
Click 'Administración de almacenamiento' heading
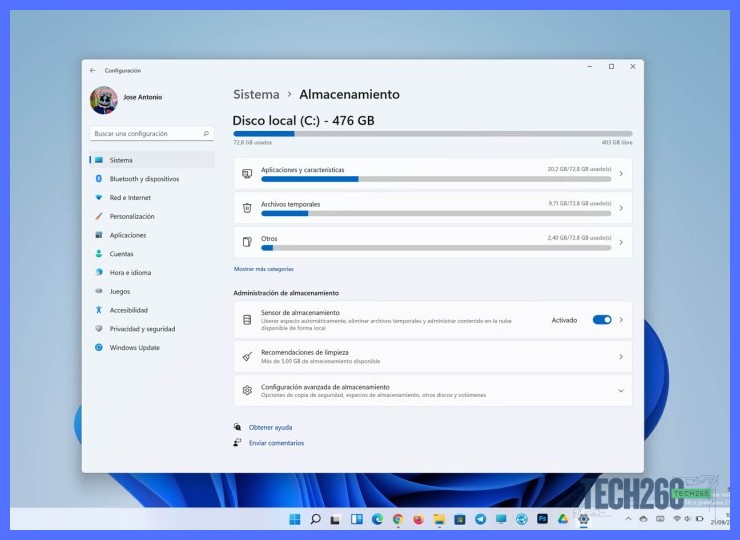pos(286,293)
